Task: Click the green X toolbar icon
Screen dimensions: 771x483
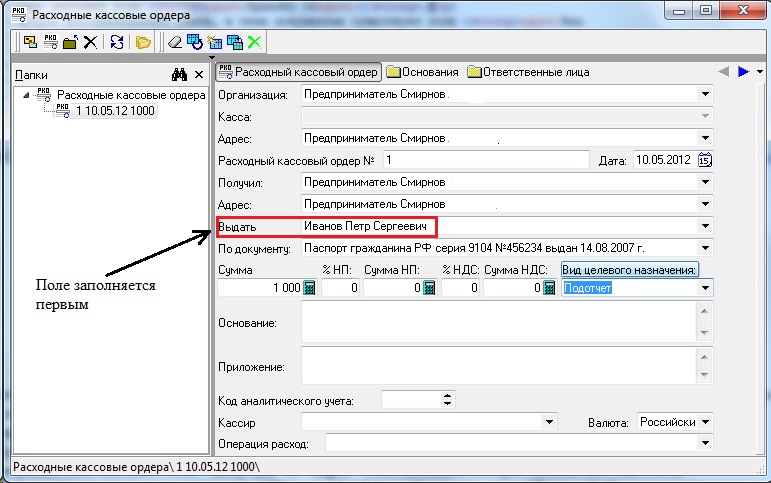Action: pos(254,42)
